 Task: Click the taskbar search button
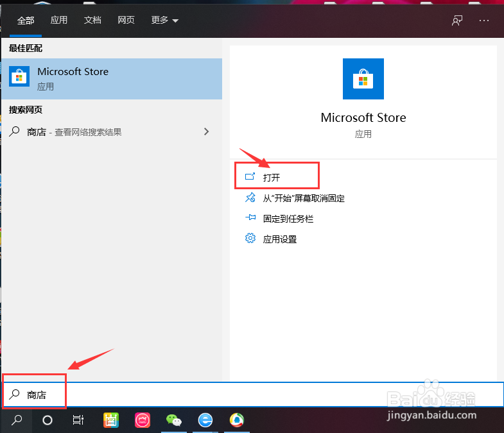[17, 420]
